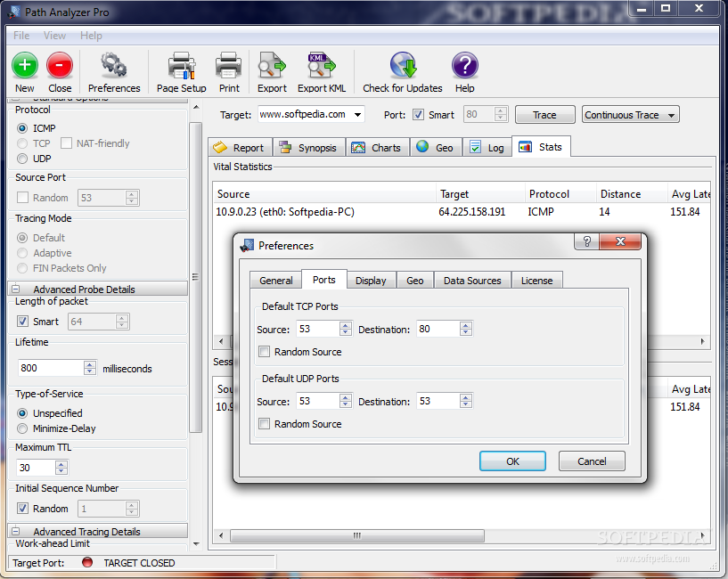
Task: Switch to Geo preferences tab
Action: click(x=414, y=281)
